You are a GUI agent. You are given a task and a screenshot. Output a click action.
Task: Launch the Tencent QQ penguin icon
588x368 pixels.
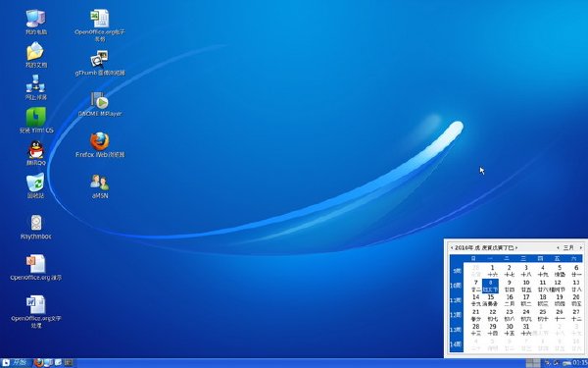pyautogui.click(x=36, y=153)
